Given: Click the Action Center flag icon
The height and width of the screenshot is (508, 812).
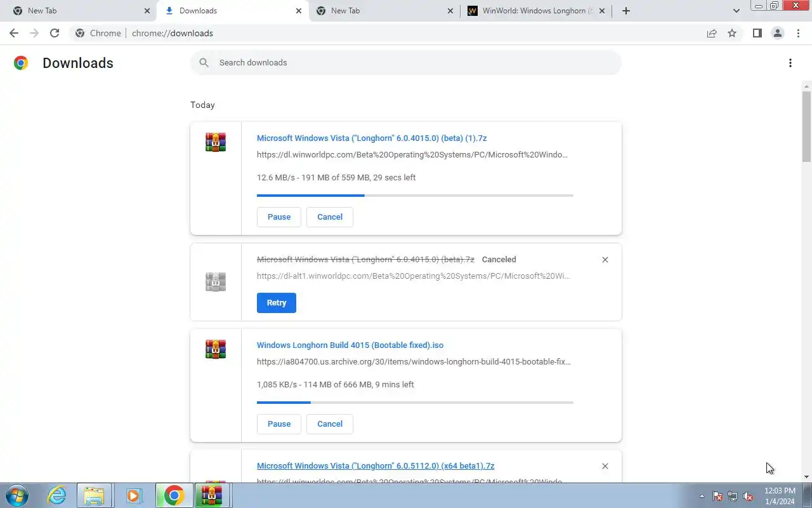Looking at the screenshot, I should coord(717,496).
